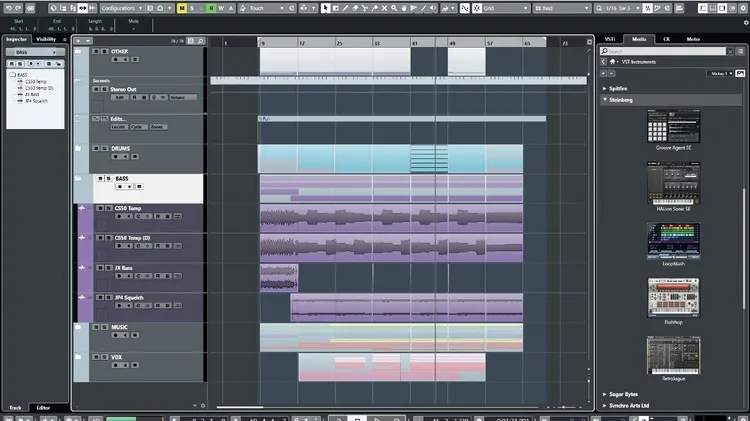Pick the Padshop instrument icon
The width and height of the screenshot is (750, 421).
point(673,297)
